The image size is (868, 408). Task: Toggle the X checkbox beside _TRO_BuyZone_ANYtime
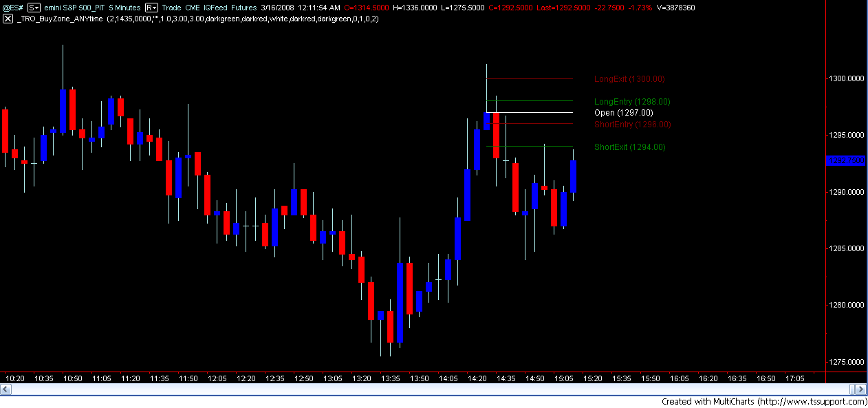point(8,19)
